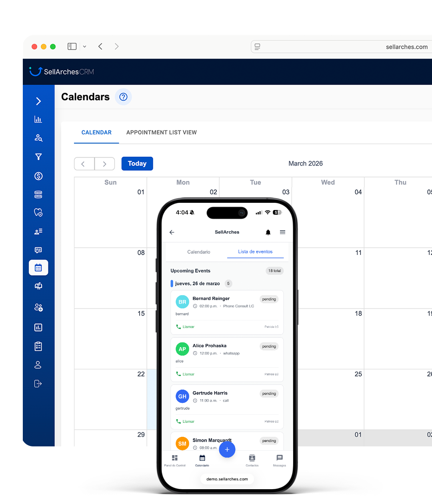Open the keyboard-like icon in sidebar
432x504 pixels.
pyautogui.click(x=38, y=195)
